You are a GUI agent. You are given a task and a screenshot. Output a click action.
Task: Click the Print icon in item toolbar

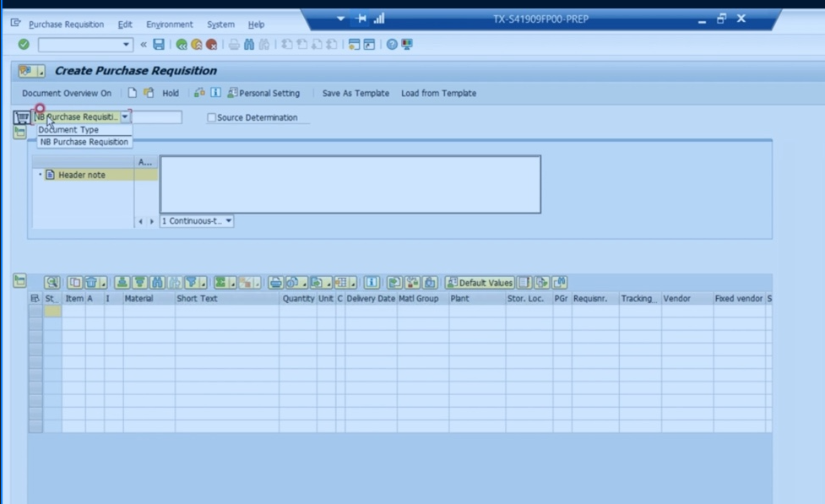tap(275, 283)
